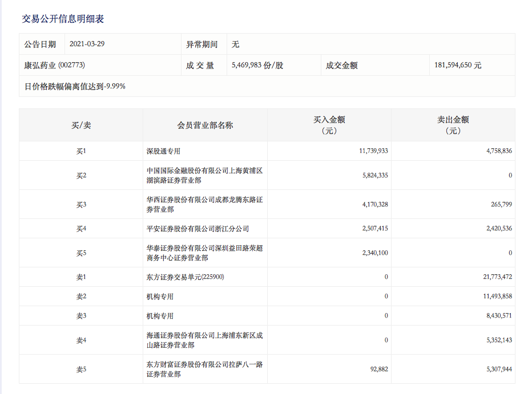Select the 卖1 row label
Screen dimensions: 532x394
point(81,277)
